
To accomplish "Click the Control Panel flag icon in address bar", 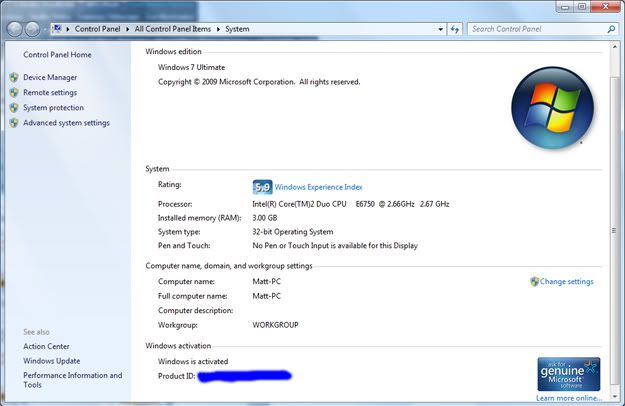I will tap(58, 29).
